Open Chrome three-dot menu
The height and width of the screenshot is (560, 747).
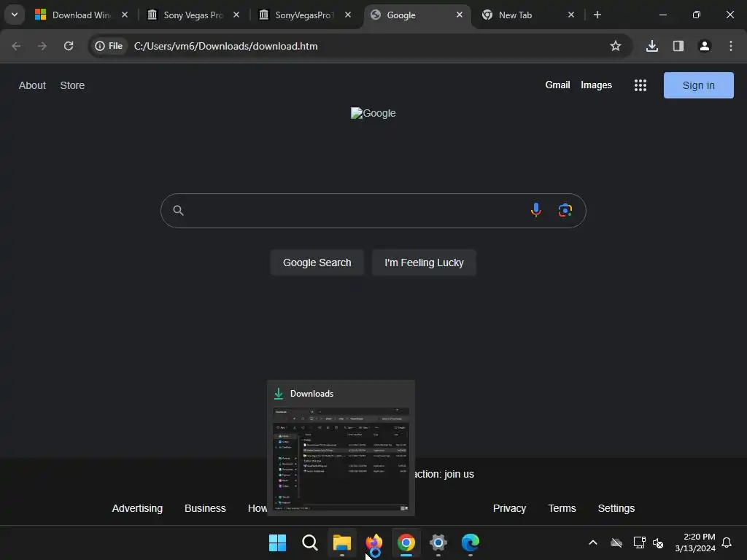point(731,46)
